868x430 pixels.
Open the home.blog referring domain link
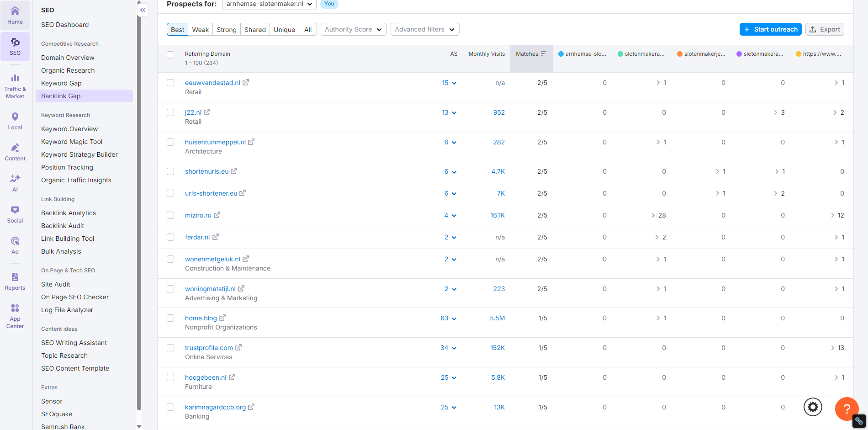point(201,318)
